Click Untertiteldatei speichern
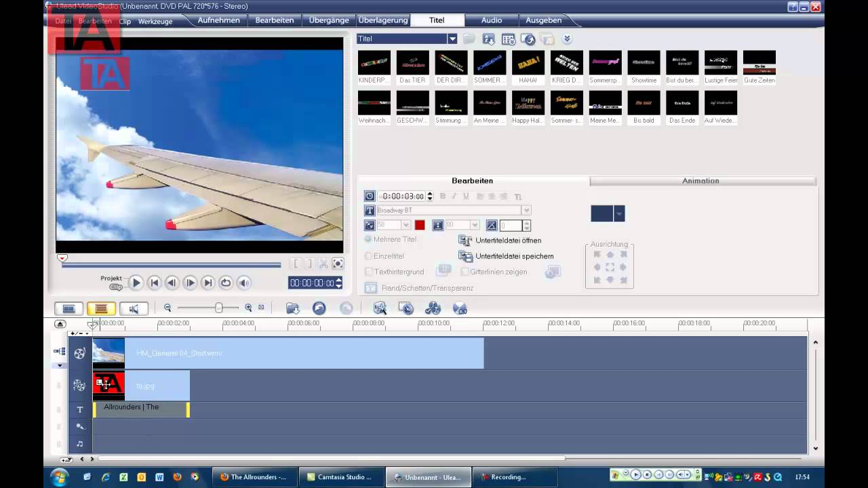This screenshot has height=488, width=868. (x=506, y=256)
